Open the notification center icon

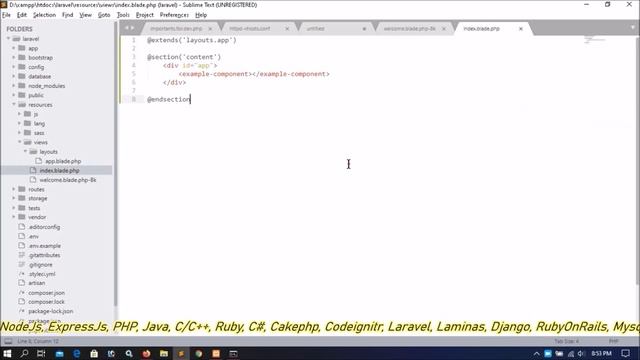(x=626, y=353)
